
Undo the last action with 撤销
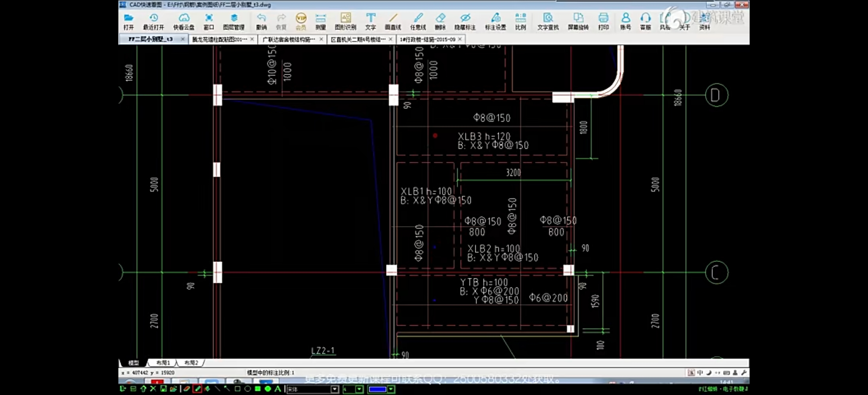pos(261,22)
